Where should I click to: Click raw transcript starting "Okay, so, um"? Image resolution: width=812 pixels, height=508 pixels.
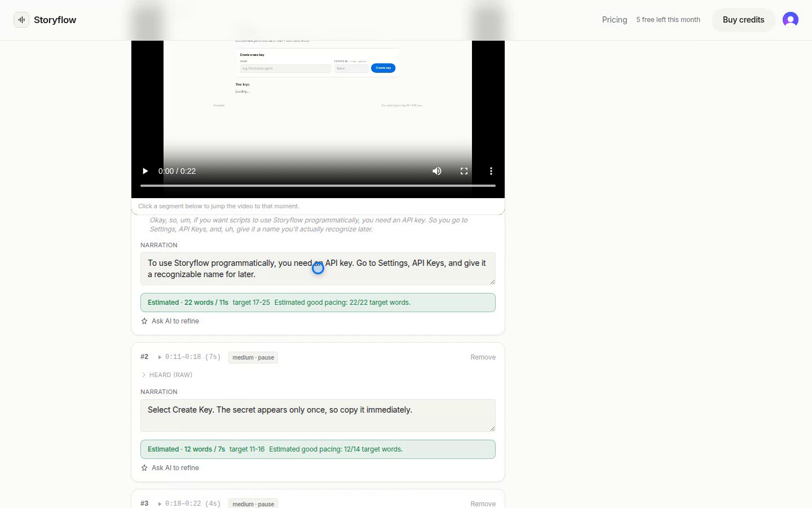308,225
